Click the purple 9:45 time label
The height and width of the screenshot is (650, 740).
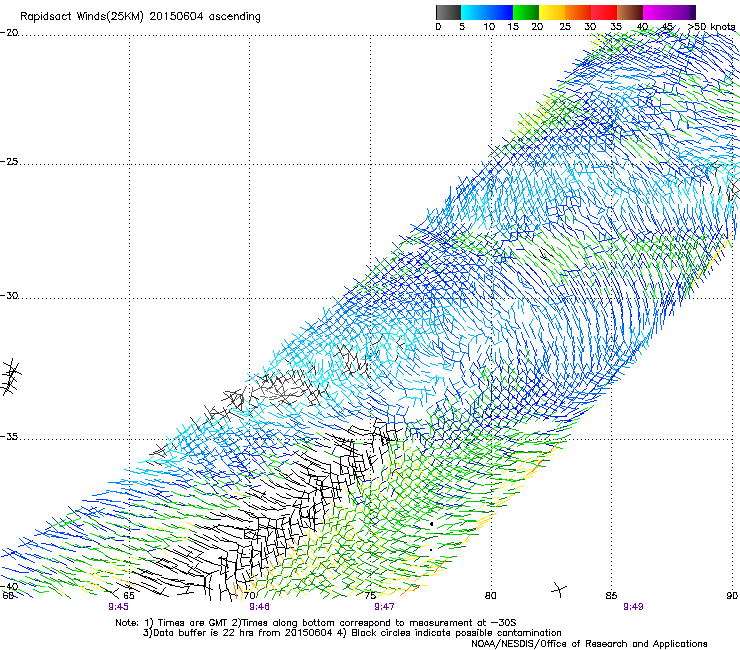(118, 607)
